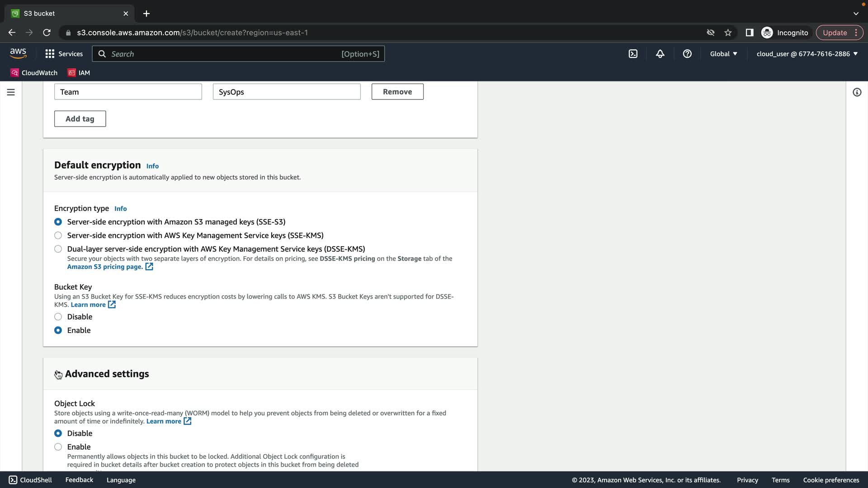Open the Global region dropdown
The width and height of the screenshot is (868, 488).
723,54
